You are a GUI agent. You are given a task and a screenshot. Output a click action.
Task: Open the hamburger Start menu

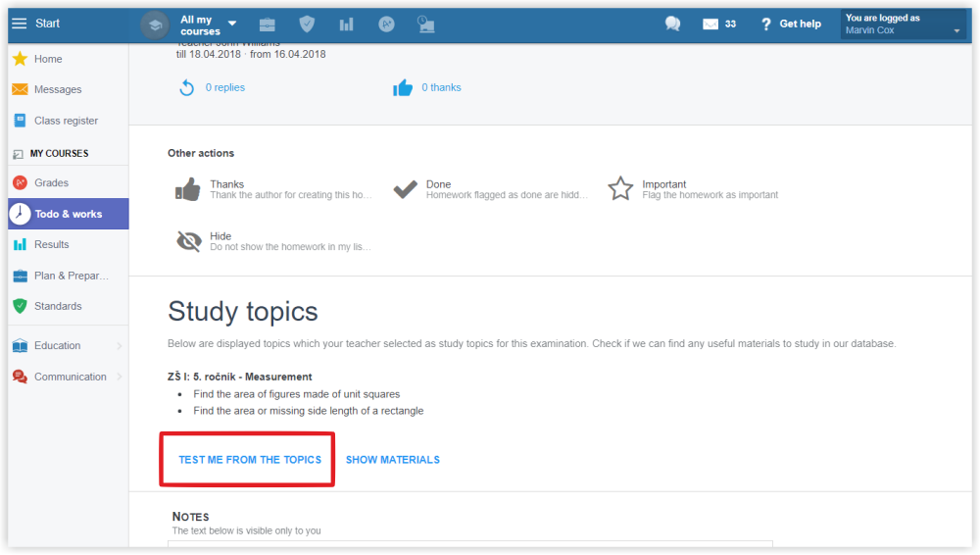[x=20, y=24]
